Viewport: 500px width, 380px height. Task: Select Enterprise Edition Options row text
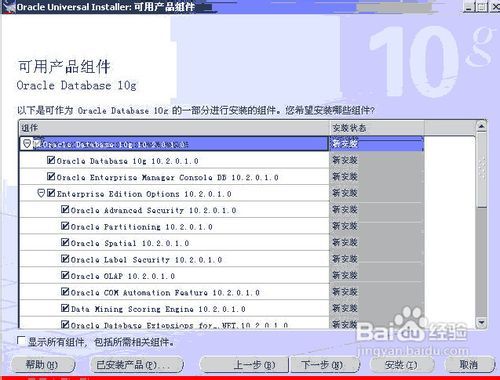point(144,194)
